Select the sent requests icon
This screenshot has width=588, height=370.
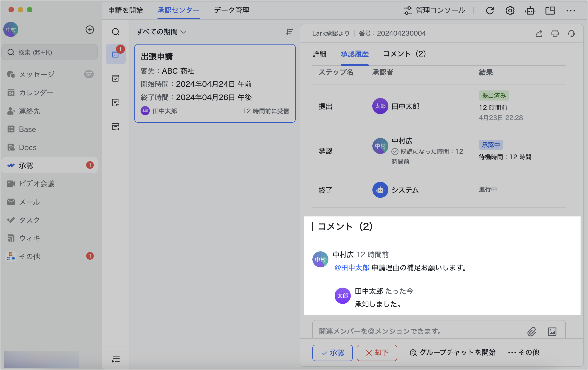116,126
